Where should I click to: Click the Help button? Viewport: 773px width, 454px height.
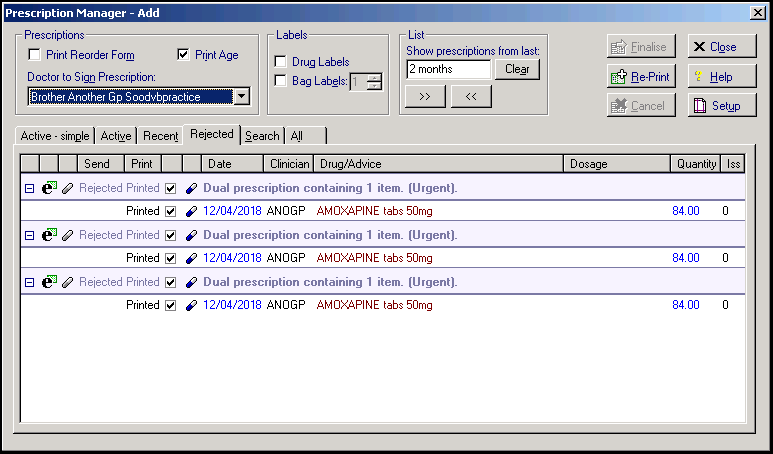coord(722,77)
